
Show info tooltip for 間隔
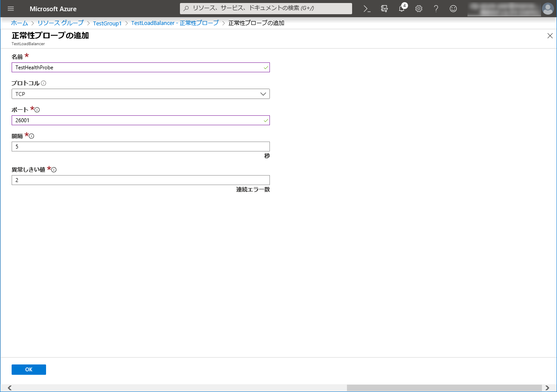(31, 136)
